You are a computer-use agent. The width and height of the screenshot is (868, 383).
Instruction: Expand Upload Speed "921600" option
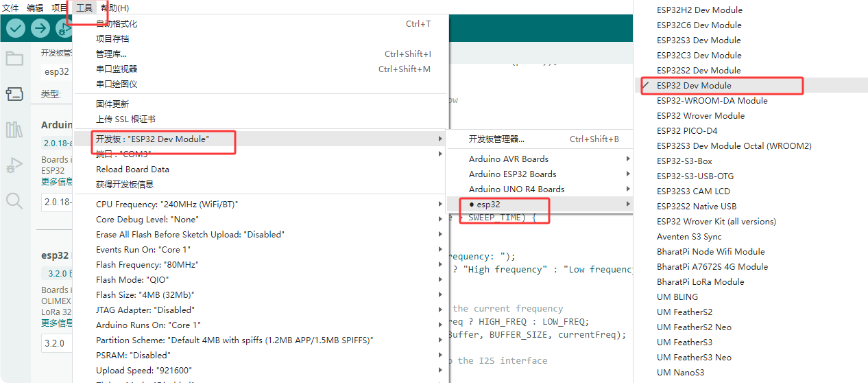[x=261, y=370]
